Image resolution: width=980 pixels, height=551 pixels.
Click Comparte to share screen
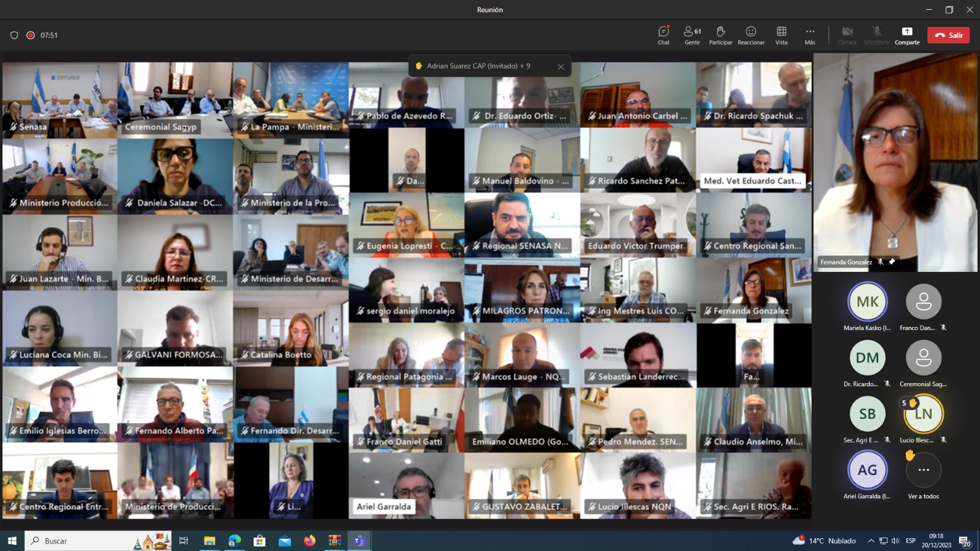pyautogui.click(x=907, y=35)
